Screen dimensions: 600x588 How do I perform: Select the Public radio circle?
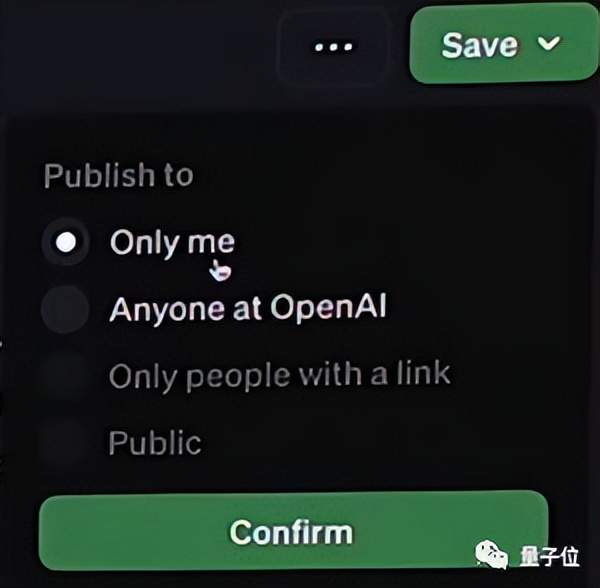coord(65,443)
